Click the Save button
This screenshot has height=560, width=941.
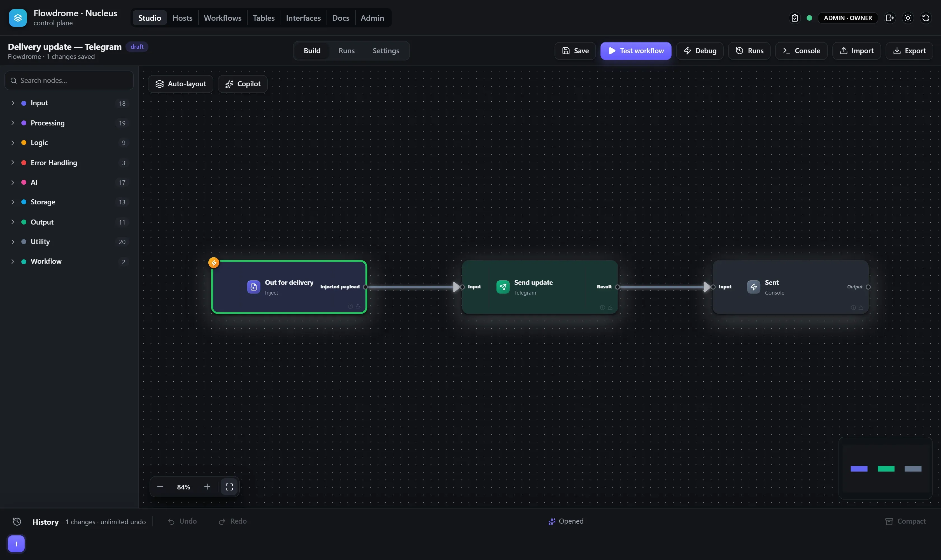click(x=575, y=51)
